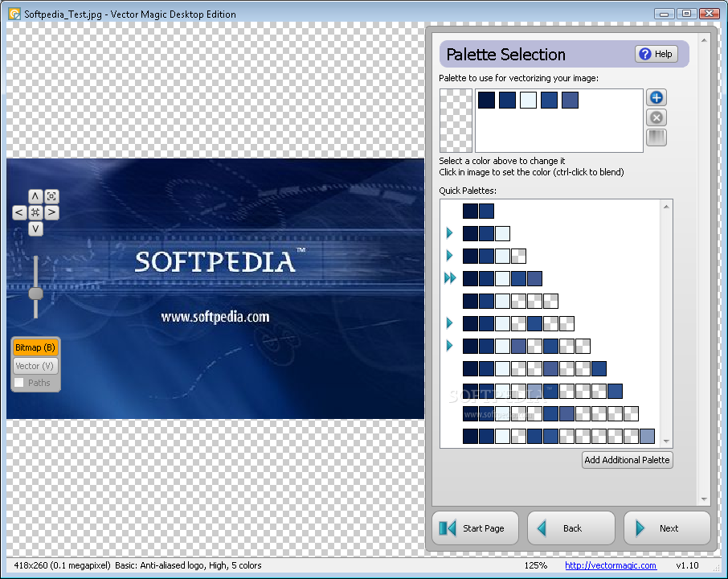Image resolution: width=728 pixels, height=579 pixels.
Task: Click quick palettes scrollbar up arrow
Action: click(666, 207)
